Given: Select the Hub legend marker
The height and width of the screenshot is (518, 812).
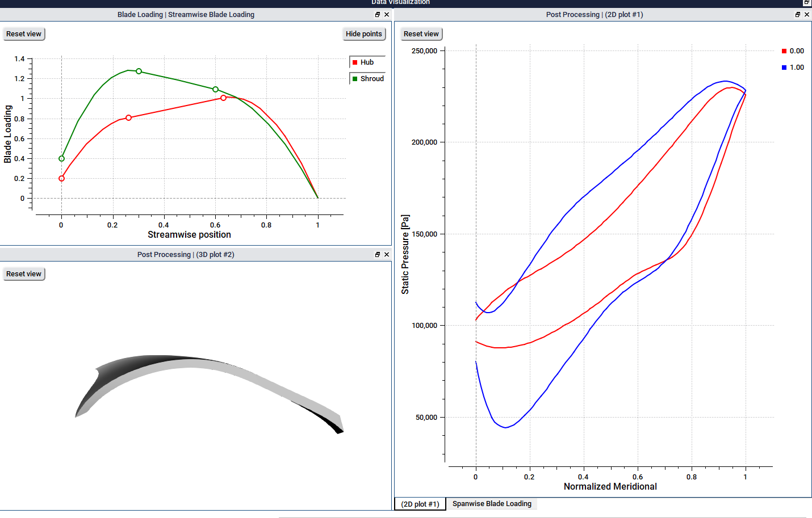Looking at the screenshot, I should pos(355,62).
